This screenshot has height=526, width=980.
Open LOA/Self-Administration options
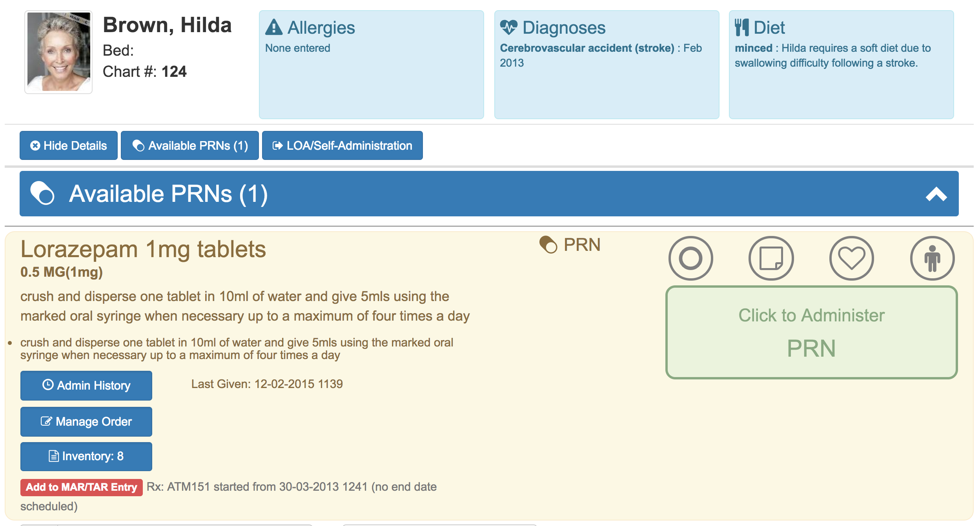point(342,145)
